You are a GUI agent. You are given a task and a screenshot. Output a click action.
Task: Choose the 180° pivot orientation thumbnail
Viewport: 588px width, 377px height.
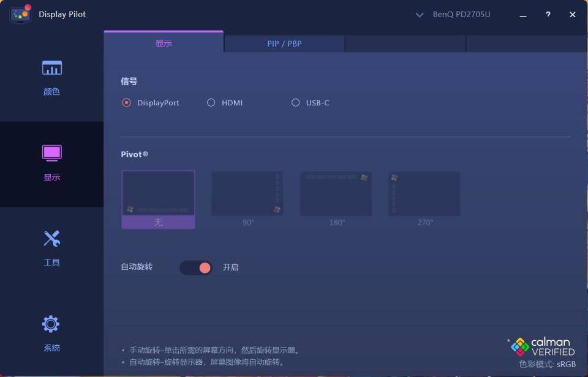[336, 193]
